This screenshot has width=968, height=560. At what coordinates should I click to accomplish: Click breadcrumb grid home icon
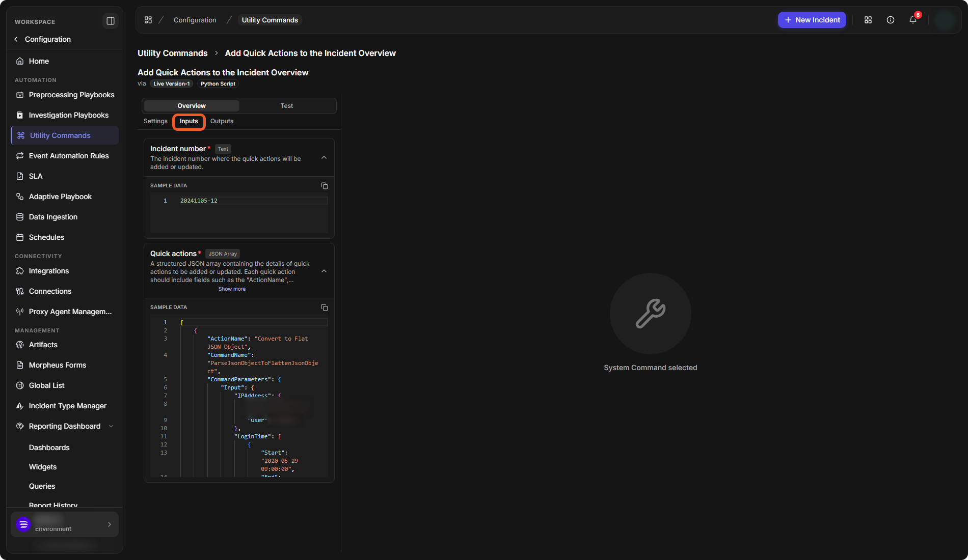tap(148, 20)
